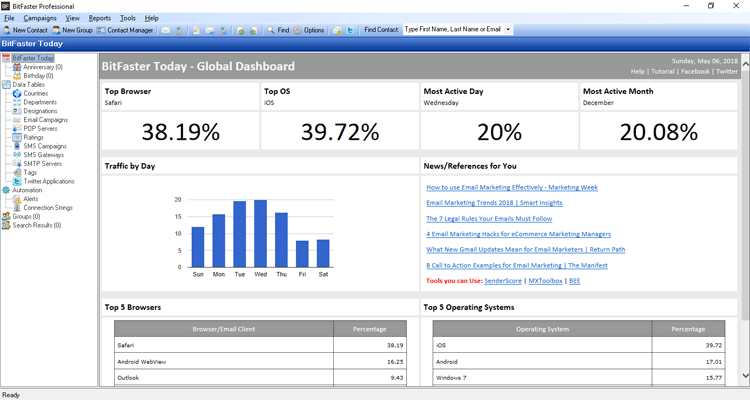Click the Twitter link in the dashboard header

[x=727, y=71]
